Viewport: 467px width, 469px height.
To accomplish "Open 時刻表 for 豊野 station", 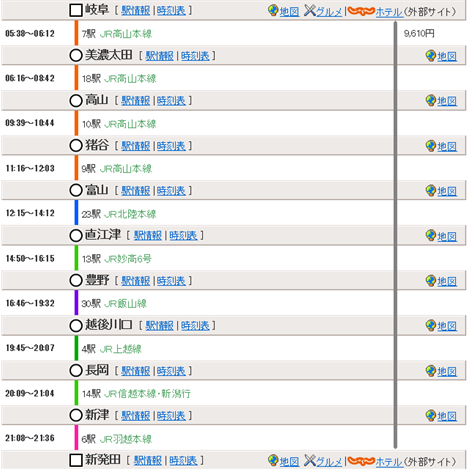I will point(171,281).
